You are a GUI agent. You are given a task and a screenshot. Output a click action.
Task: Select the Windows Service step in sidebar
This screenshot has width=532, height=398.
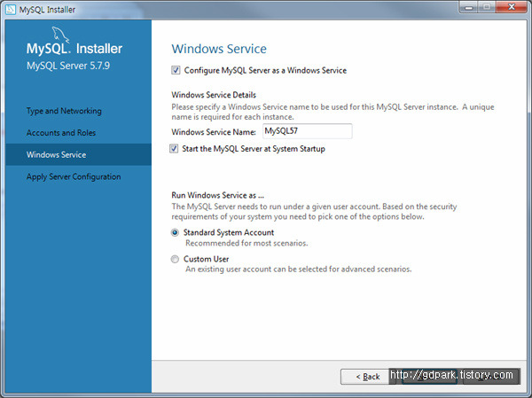pyautogui.click(x=78, y=155)
